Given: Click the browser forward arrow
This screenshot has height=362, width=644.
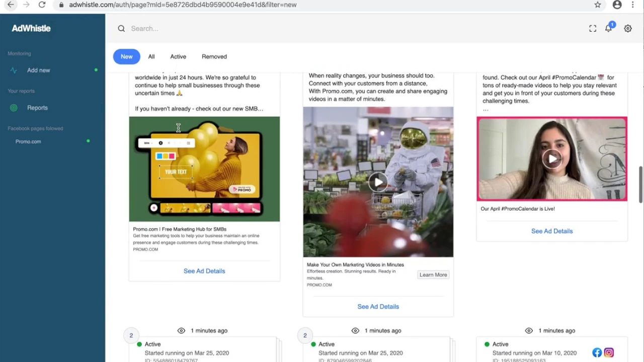Looking at the screenshot, I should point(26,5).
